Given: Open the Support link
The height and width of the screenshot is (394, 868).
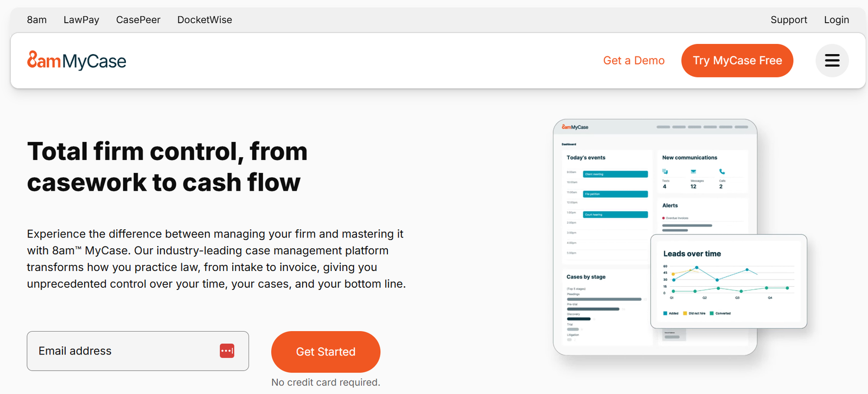Looking at the screenshot, I should [789, 20].
